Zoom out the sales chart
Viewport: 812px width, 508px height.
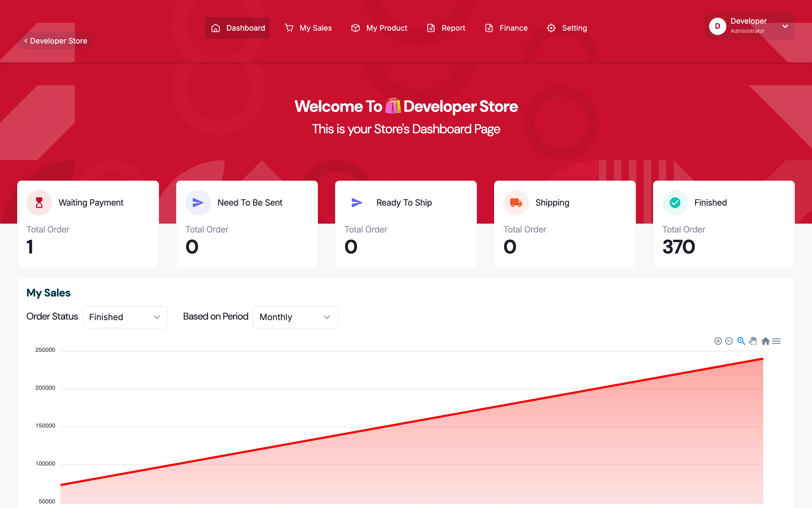click(729, 341)
